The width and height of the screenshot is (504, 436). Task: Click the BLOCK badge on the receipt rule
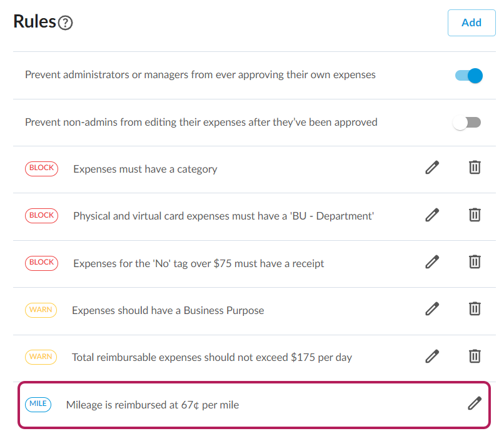click(x=41, y=263)
